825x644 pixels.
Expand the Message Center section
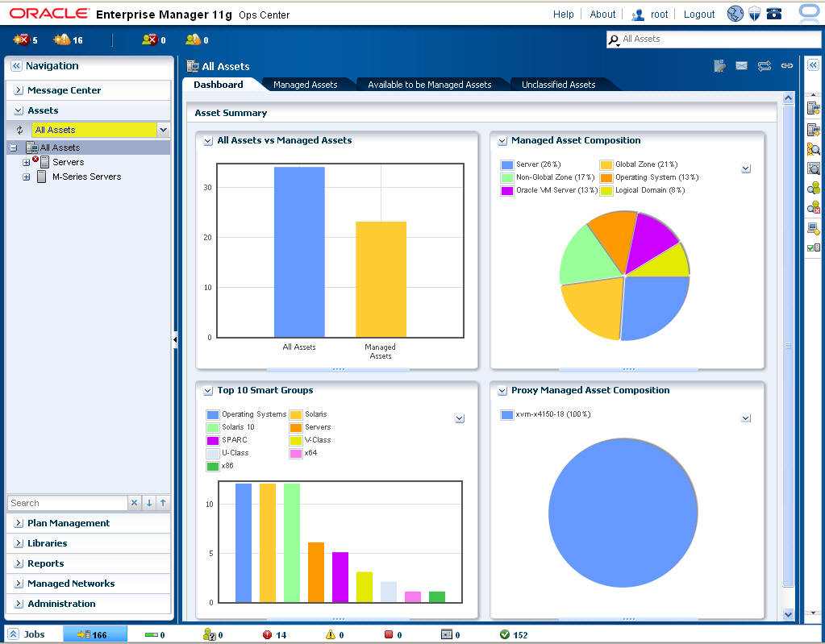[x=19, y=90]
